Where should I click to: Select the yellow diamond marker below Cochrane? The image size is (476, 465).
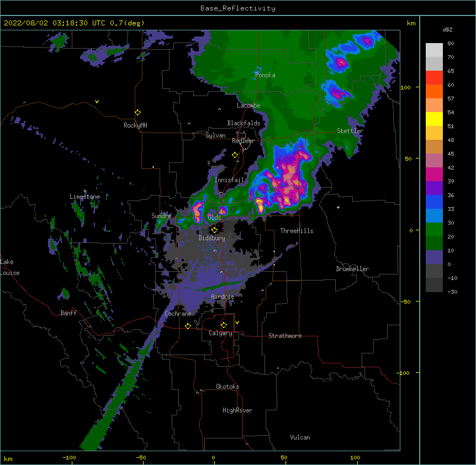(x=188, y=326)
